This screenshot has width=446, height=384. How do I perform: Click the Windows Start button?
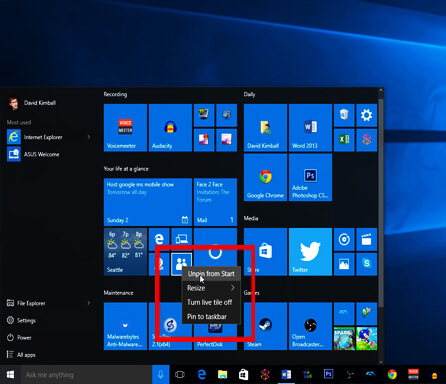pos(10,375)
